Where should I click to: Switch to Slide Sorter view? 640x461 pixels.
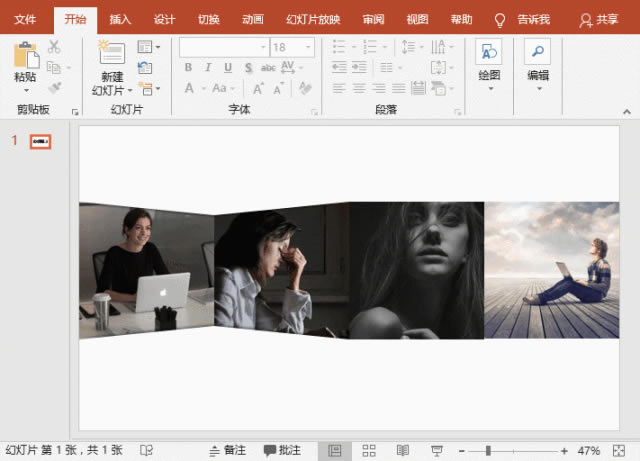pyautogui.click(x=369, y=451)
